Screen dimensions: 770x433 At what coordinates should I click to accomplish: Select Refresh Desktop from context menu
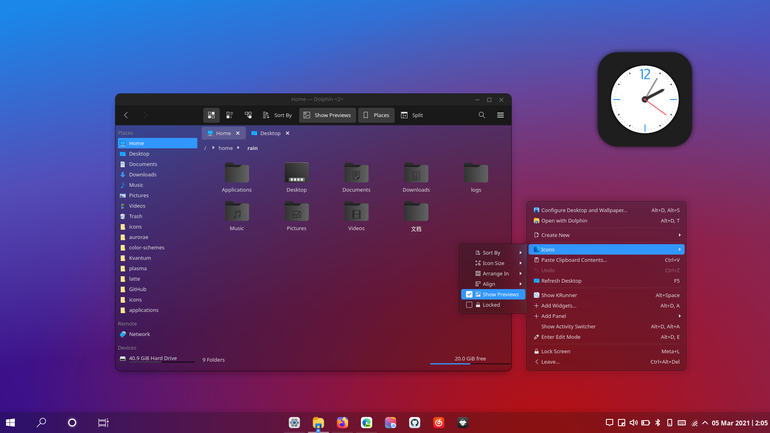coord(606,281)
